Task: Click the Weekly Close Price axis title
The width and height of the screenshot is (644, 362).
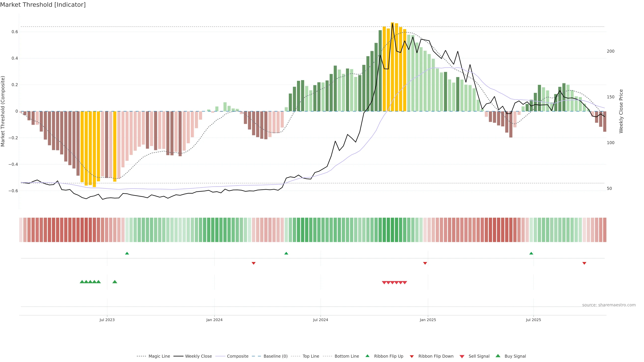Action: pyautogui.click(x=621, y=111)
